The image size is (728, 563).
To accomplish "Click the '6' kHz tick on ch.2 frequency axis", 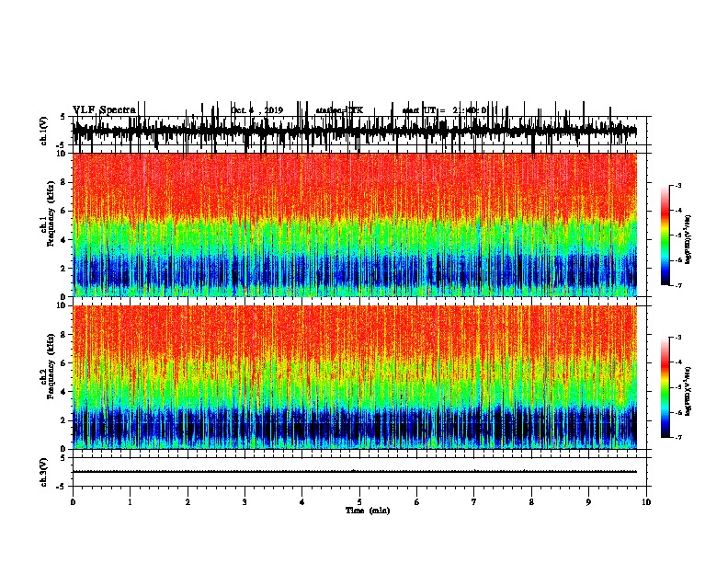I will pos(64,362).
